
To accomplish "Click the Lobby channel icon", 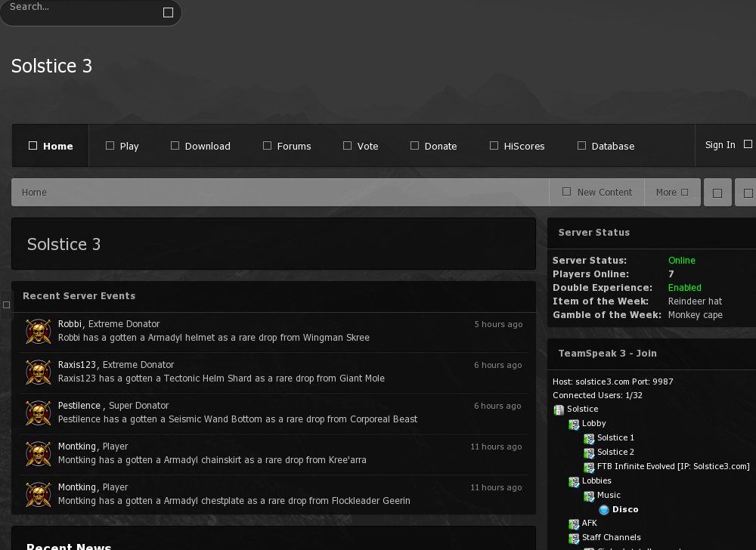I will tap(574, 425).
